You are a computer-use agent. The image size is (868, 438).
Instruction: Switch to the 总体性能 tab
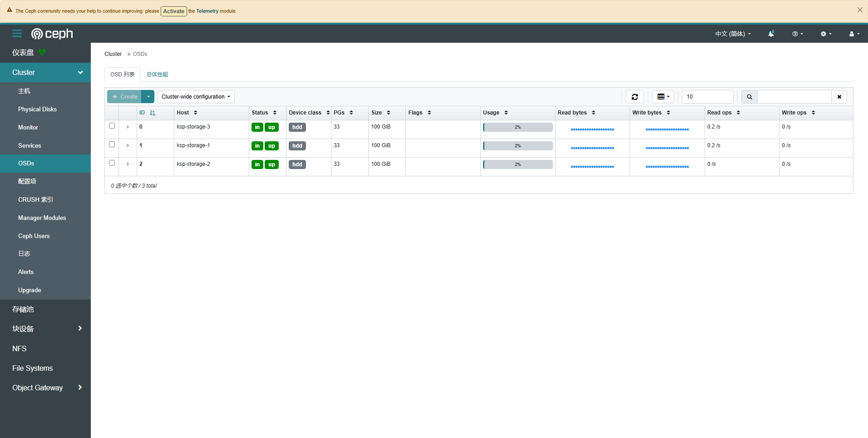[x=157, y=75]
